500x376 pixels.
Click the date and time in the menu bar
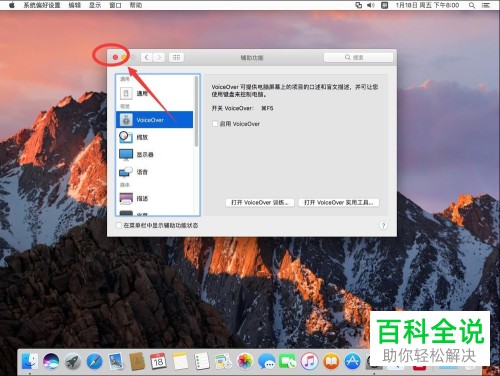(x=427, y=5)
